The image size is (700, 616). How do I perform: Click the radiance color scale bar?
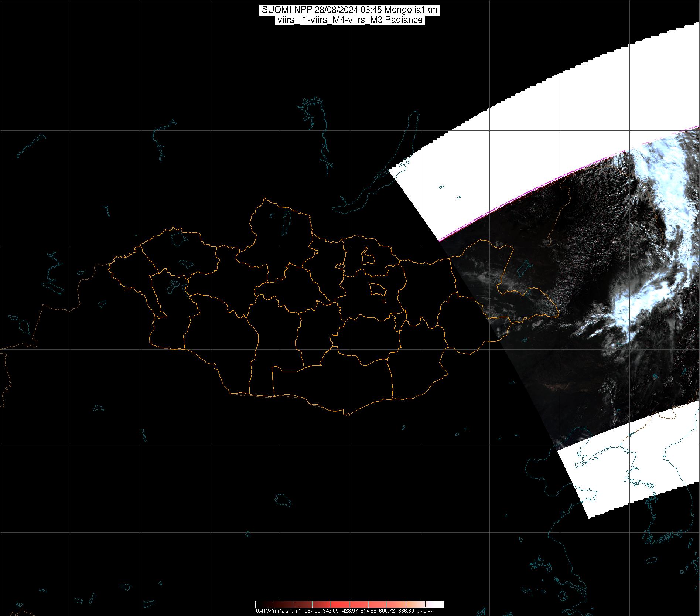[x=349, y=604]
